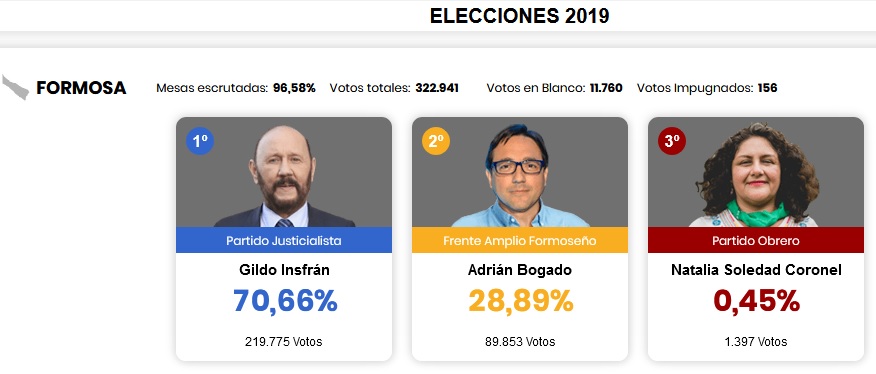
Task: Click the 70,66% result figure
Action: point(285,301)
